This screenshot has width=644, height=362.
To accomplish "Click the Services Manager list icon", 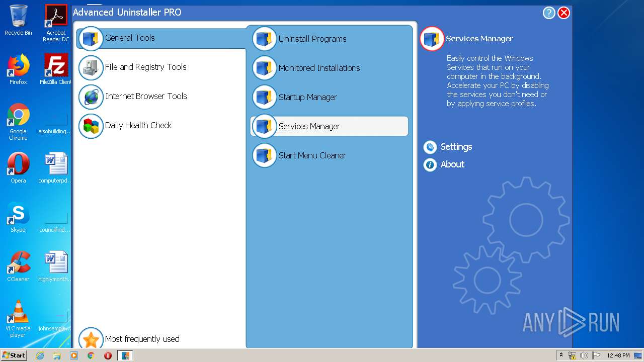I will pyautogui.click(x=264, y=127).
